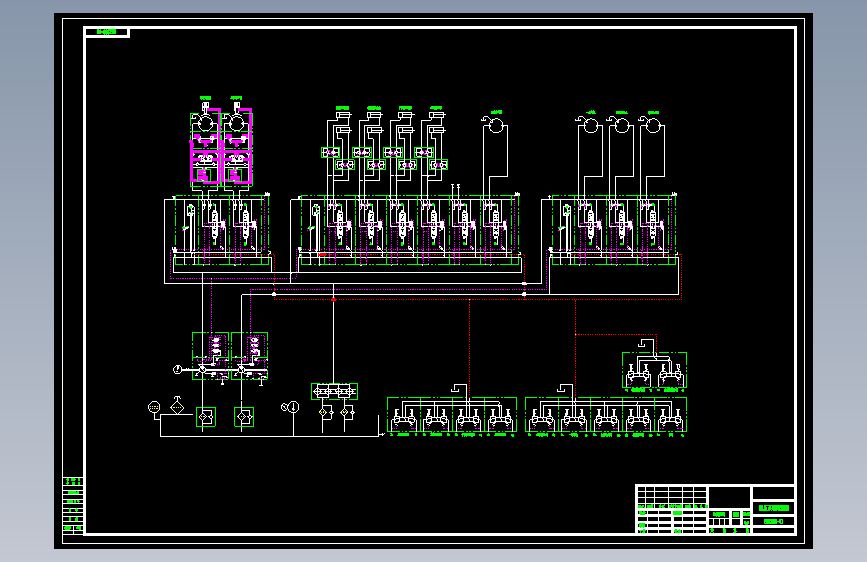This screenshot has height=562, width=867.
Task: Select the middle motor of the right-hand trio
Action: click(x=621, y=126)
